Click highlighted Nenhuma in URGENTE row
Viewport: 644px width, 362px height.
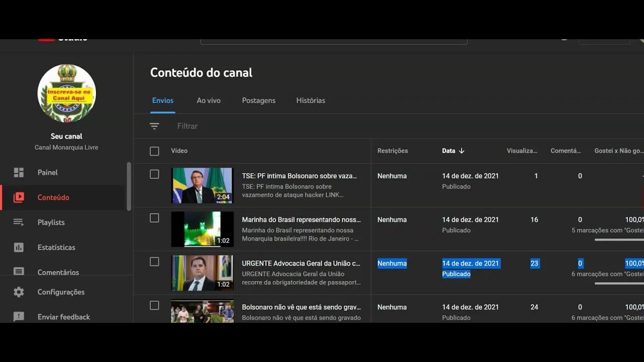tap(392, 263)
